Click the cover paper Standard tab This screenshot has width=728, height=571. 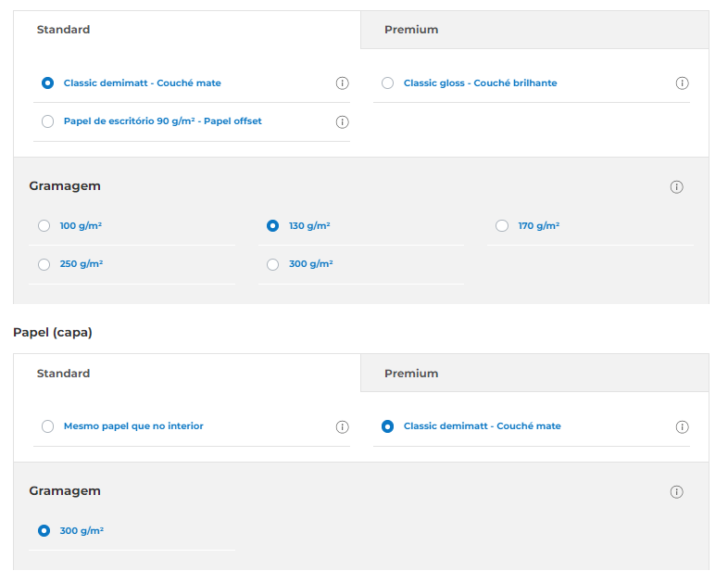pyautogui.click(x=187, y=373)
